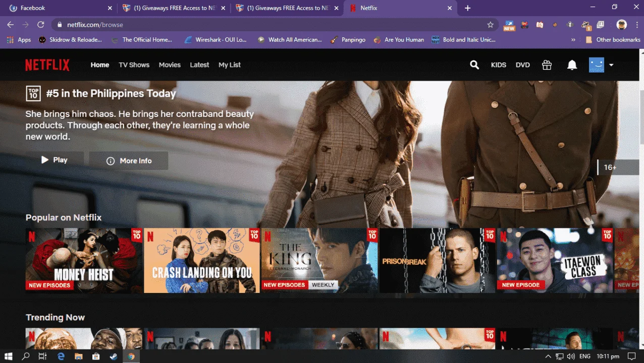The height and width of the screenshot is (363, 644).
Task: Reload the Netflix page
Action: (x=41, y=25)
